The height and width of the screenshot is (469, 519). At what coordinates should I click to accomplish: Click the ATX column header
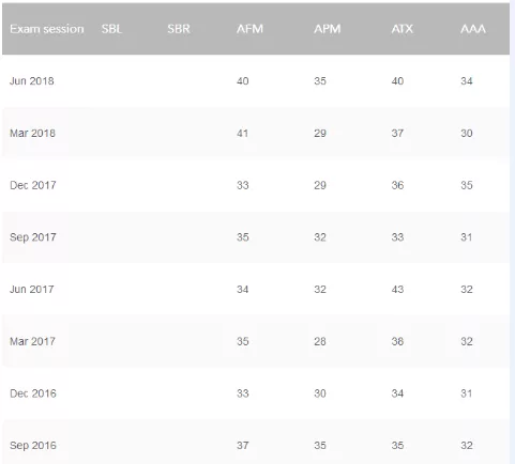pos(402,29)
